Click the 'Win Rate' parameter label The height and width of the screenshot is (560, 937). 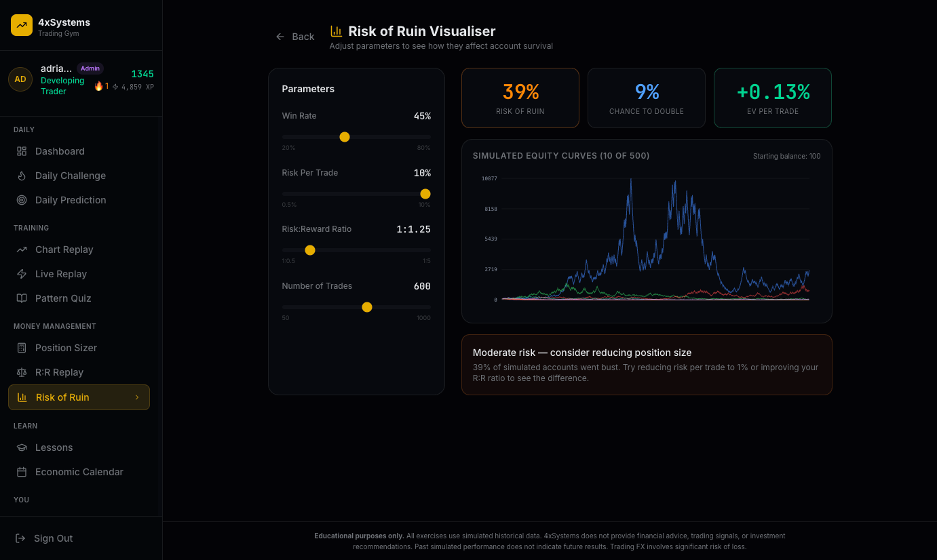tap(299, 116)
